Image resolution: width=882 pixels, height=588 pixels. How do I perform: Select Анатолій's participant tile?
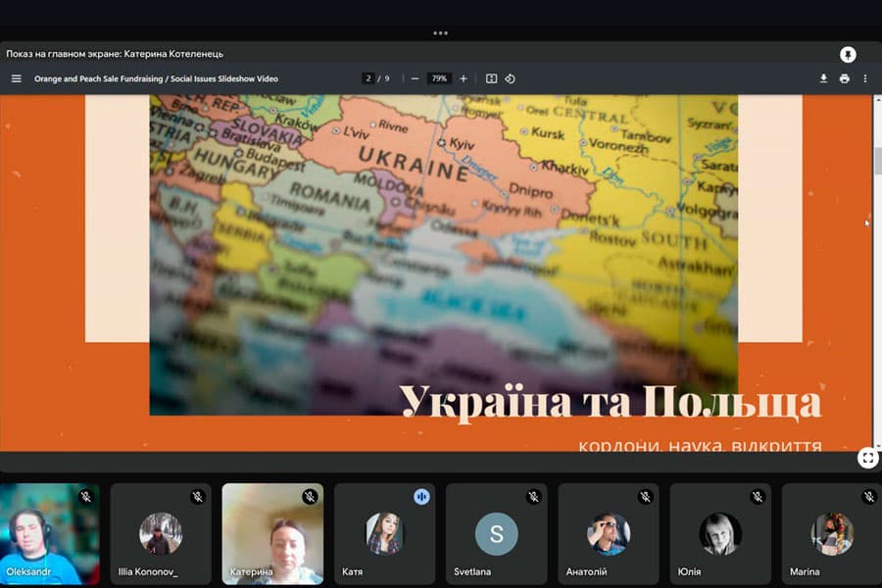point(609,534)
